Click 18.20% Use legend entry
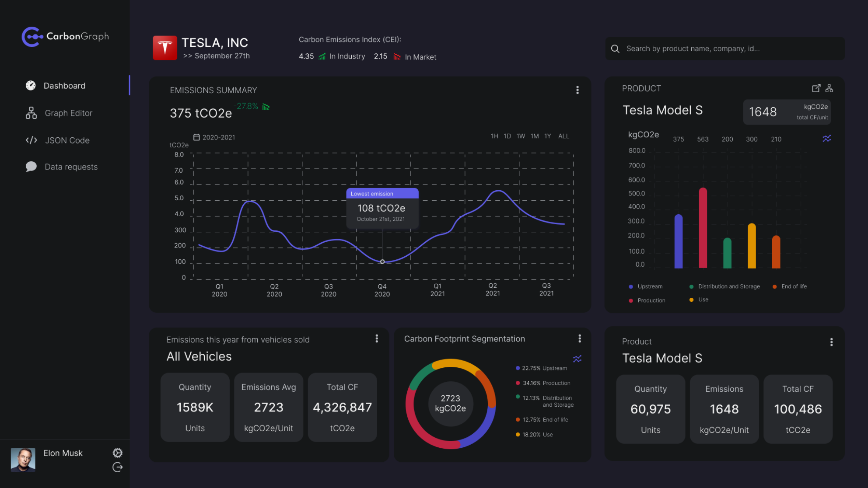This screenshot has height=488, width=868. click(x=534, y=435)
